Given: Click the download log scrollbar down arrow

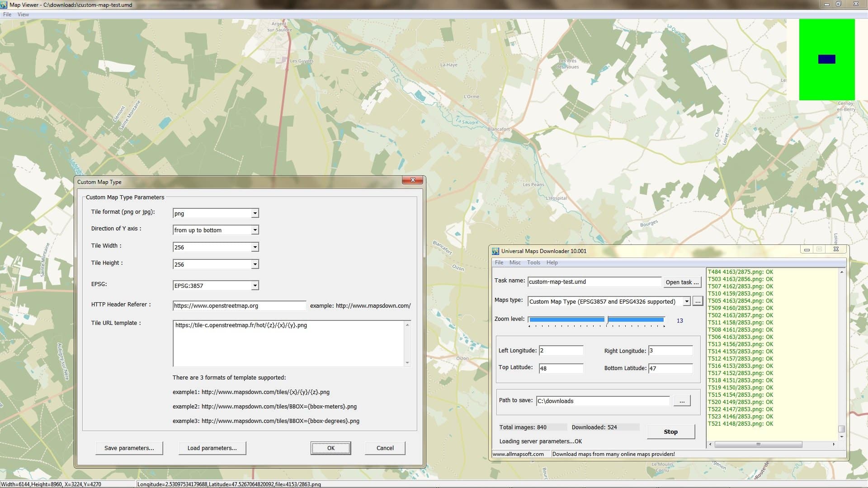Looking at the screenshot, I should pyautogui.click(x=841, y=436).
